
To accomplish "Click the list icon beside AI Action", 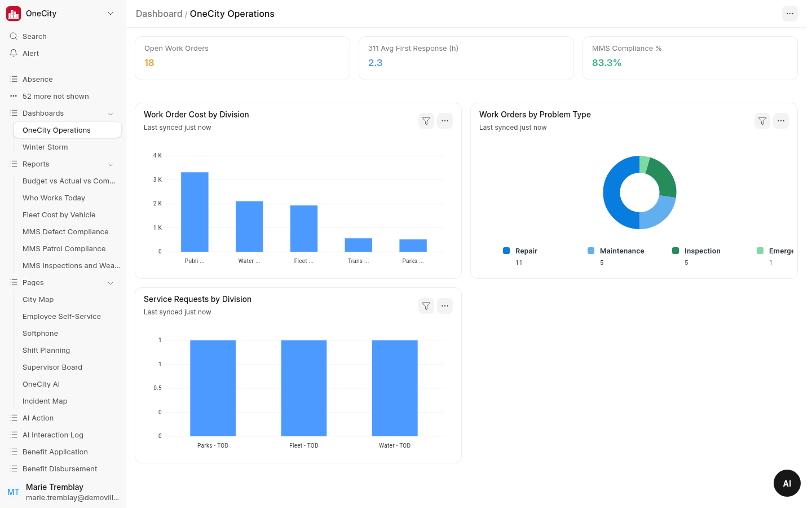I will [14, 418].
